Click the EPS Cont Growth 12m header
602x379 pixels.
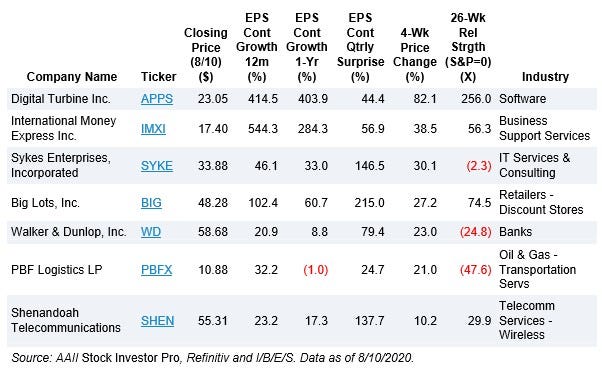(257, 47)
